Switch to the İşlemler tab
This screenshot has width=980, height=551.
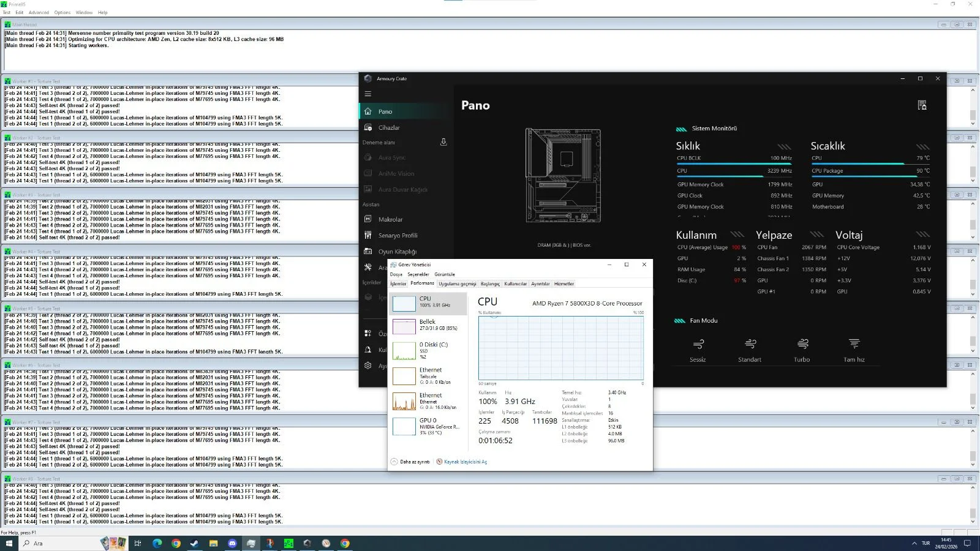coord(398,284)
